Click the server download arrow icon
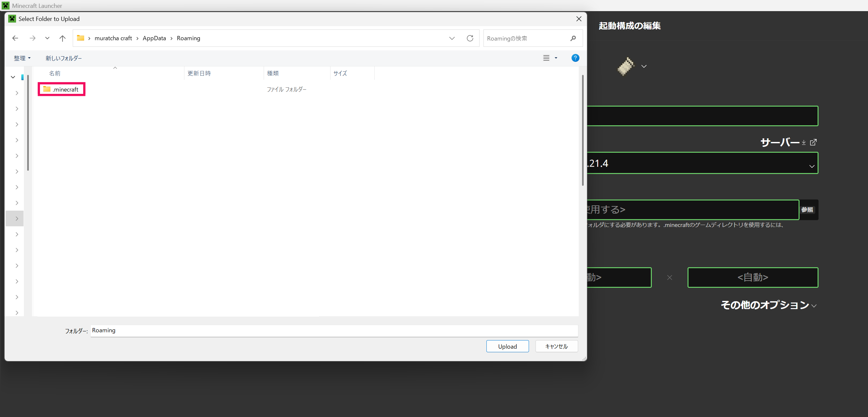868x417 pixels. click(804, 143)
